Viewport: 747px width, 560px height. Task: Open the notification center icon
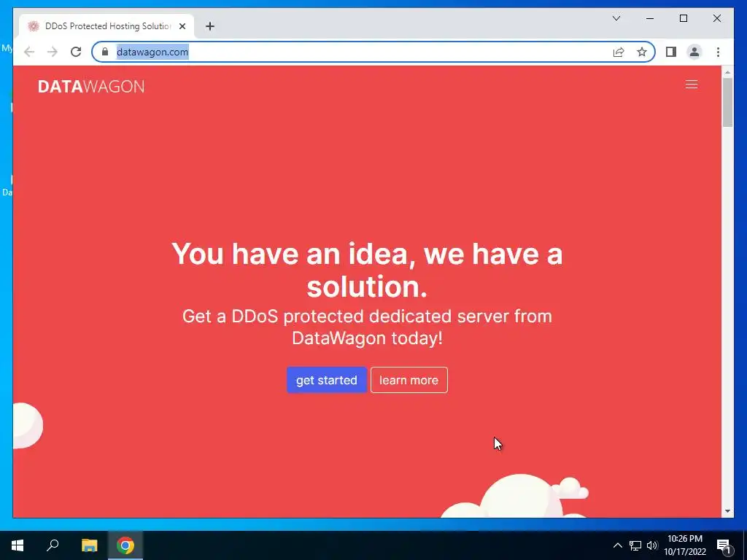pos(724,546)
